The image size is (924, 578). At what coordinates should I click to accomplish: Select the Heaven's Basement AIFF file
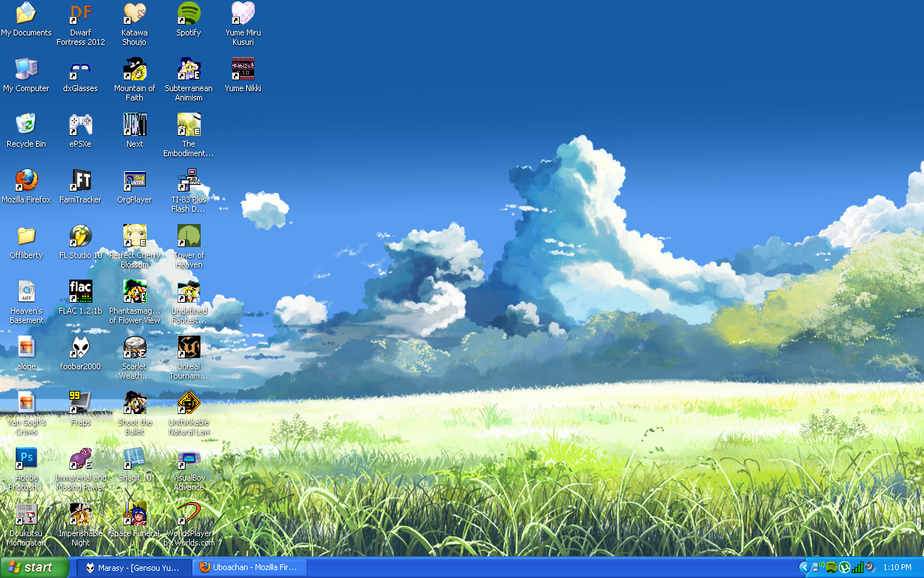[x=26, y=291]
